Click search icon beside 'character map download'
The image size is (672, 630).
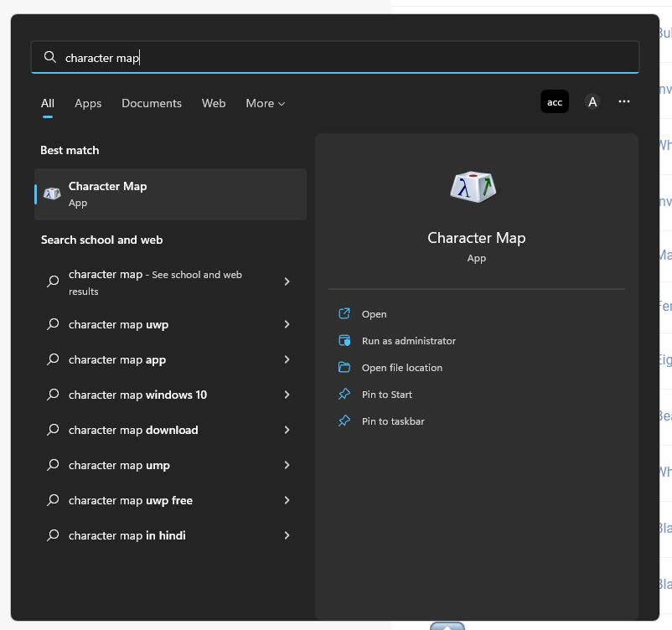click(x=53, y=429)
